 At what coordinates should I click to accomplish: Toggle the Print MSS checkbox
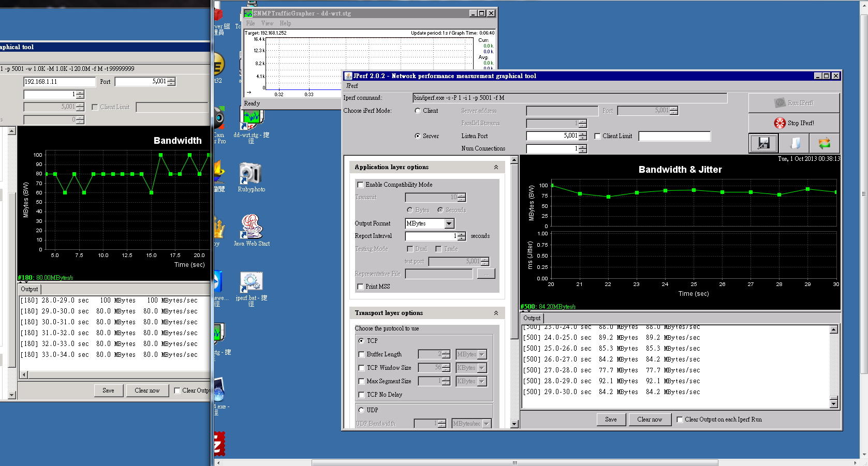tap(360, 287)
